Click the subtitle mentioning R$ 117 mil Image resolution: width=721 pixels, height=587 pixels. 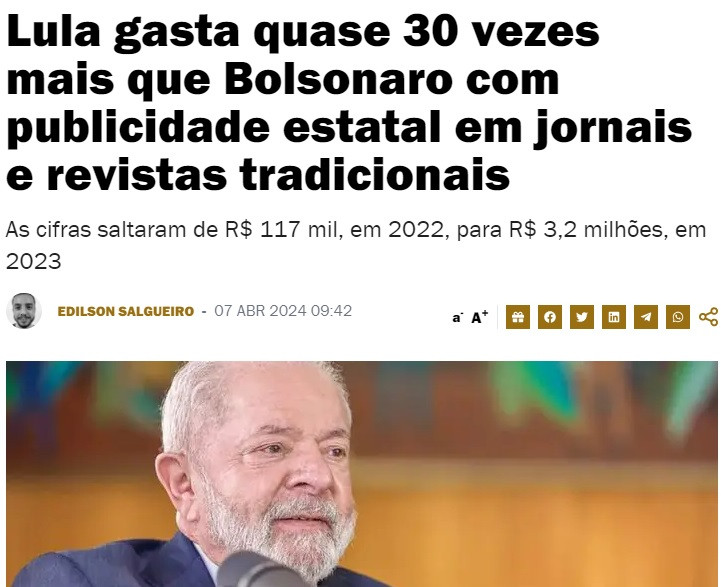(x=355, y=245)
